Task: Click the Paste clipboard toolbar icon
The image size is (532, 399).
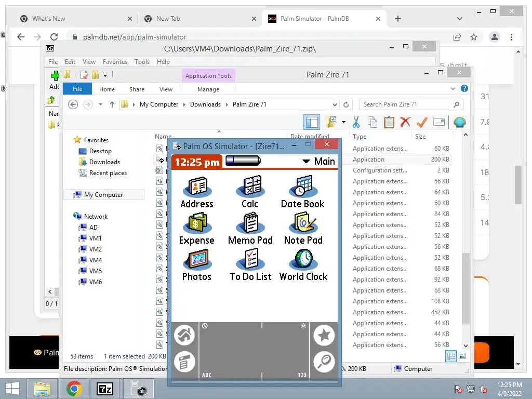Action: 389,122
